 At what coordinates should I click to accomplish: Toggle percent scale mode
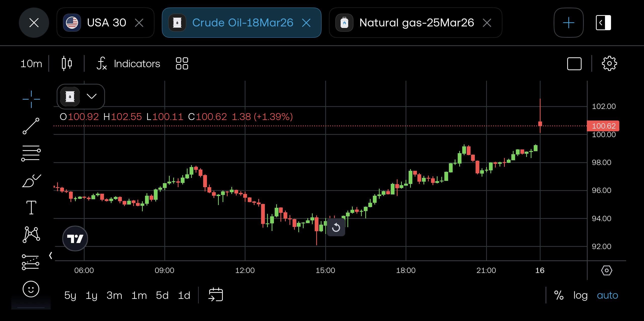point(559,295)
